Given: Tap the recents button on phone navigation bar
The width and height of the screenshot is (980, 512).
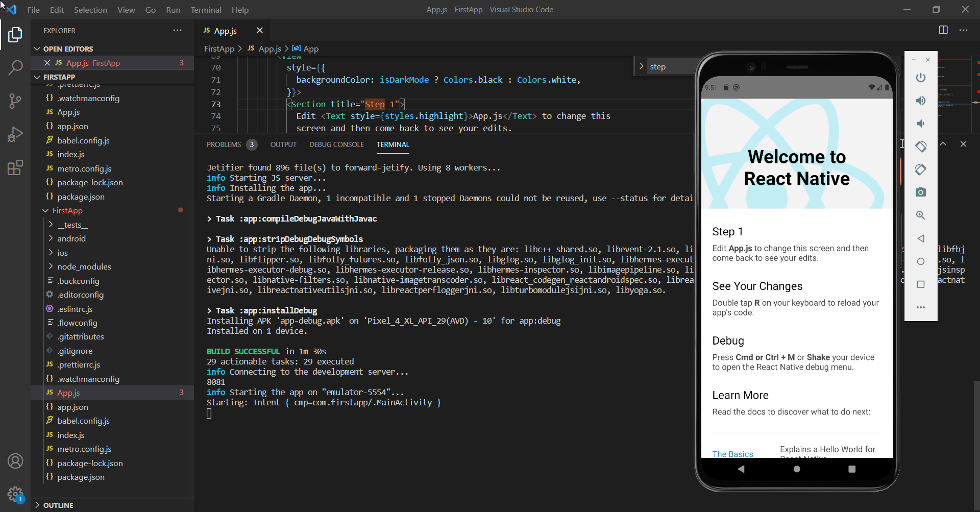Looking at the screenshot, I should coord(852,469).
